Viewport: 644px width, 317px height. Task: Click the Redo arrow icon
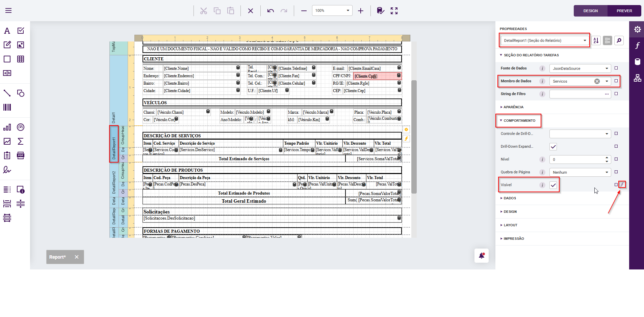pyautogui.click(x=284, y=11)
